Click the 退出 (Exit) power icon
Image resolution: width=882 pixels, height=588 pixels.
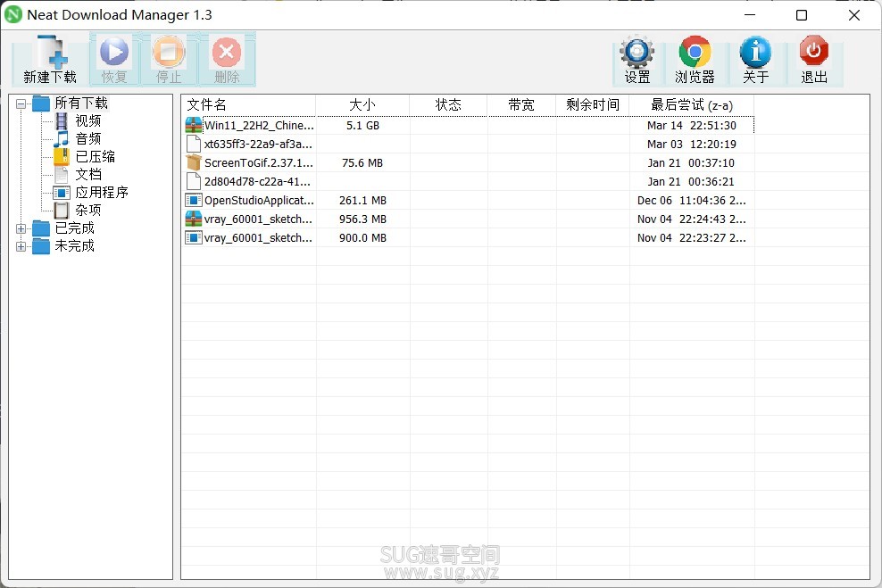(814, 51)
